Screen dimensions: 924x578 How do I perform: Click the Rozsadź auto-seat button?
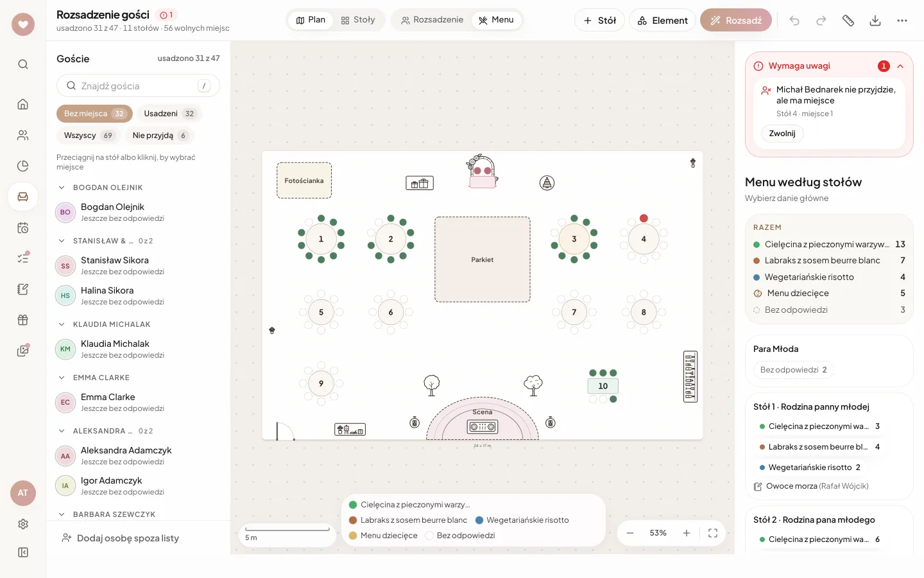point(736,21)
